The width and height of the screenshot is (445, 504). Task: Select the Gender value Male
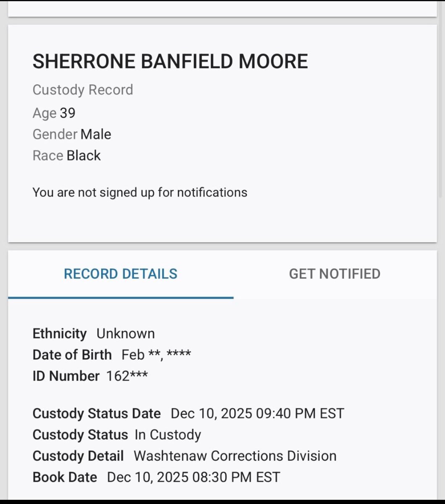coord(96,134)
